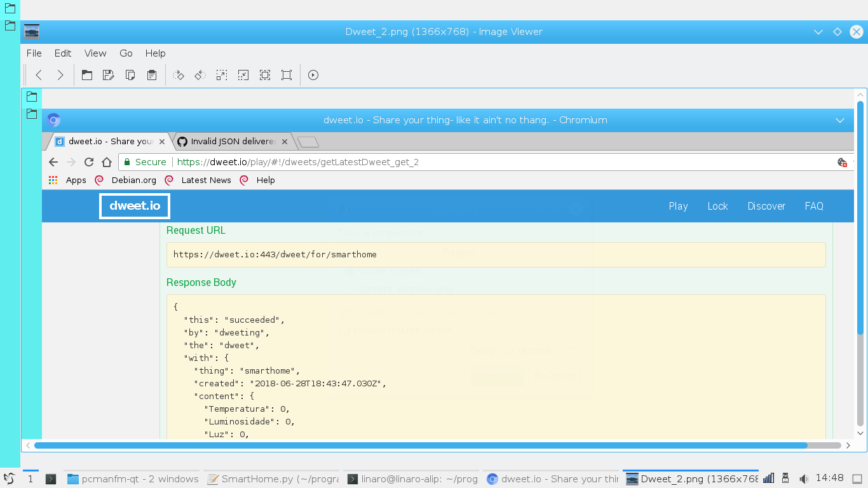The height and width of the screenshot is (488, 868).
Task: Open the Image Viewer Help menu
Action: [x=155, y=53]
